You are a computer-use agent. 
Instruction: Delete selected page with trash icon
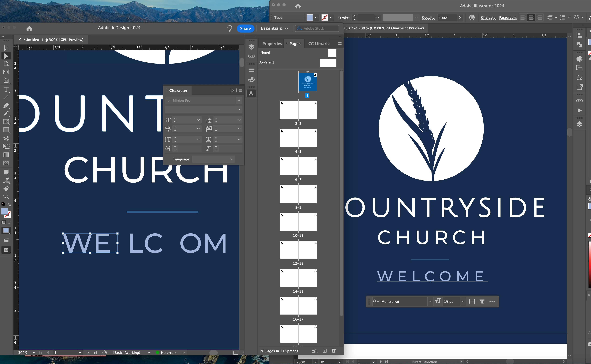[x=334, y=351]
